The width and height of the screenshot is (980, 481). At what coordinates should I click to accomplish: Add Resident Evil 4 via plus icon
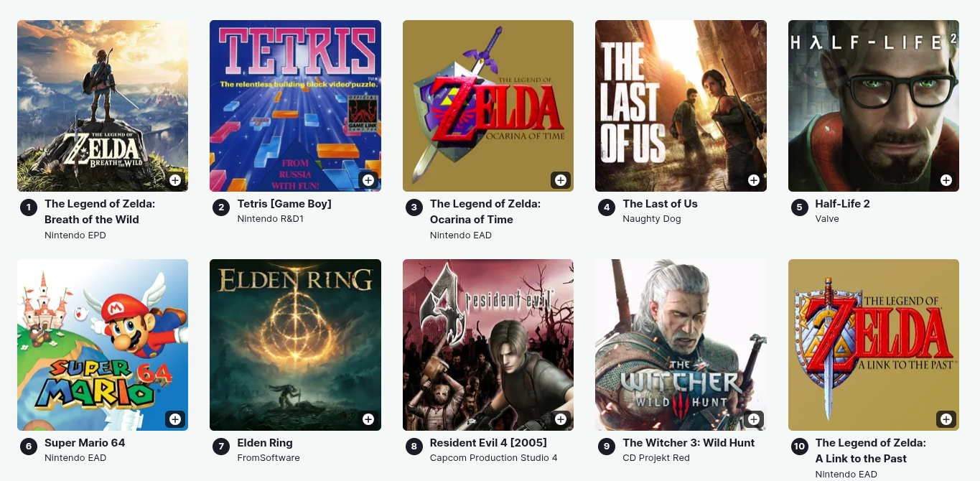click(561, 419)
